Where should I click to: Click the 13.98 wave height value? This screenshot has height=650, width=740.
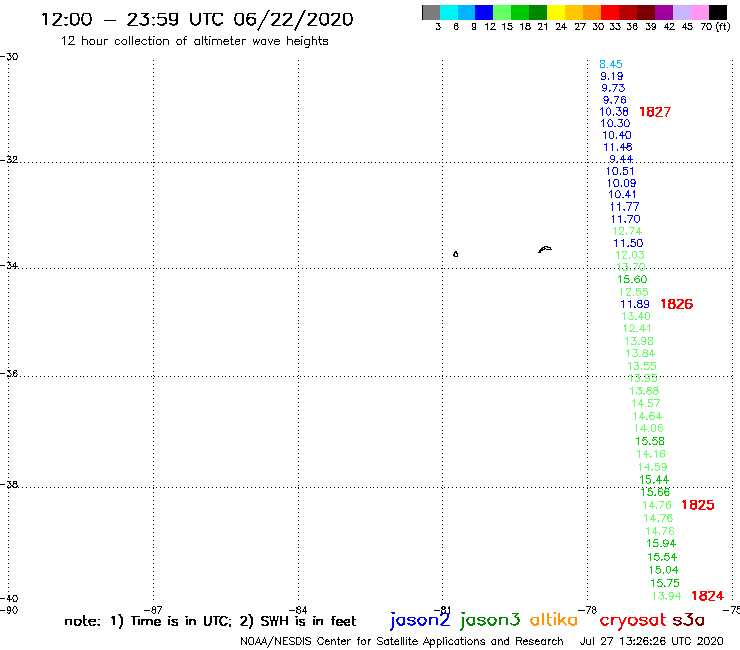pyautogui.click(x=639, y=341)
